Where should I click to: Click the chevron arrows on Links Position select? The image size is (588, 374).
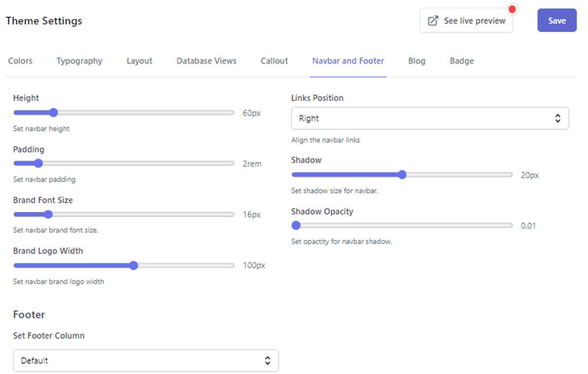click(558, 118)
